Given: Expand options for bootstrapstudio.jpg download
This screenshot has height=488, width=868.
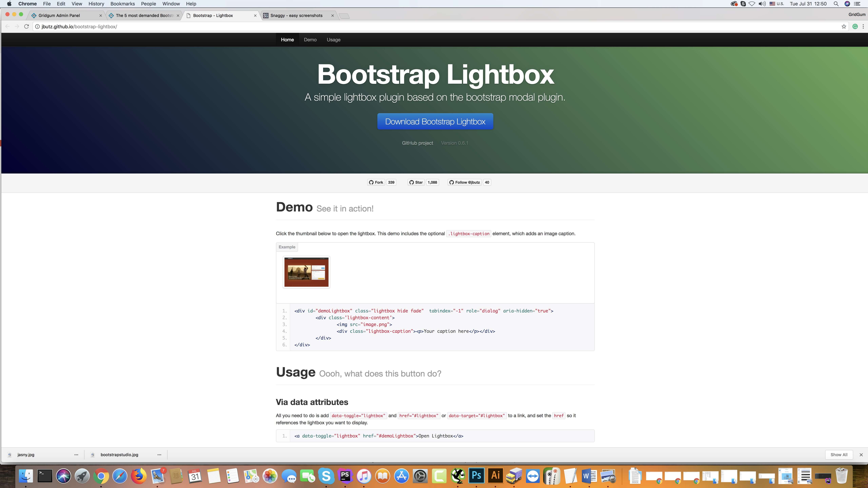Looking at the screenshot, I should click(159, 455).
